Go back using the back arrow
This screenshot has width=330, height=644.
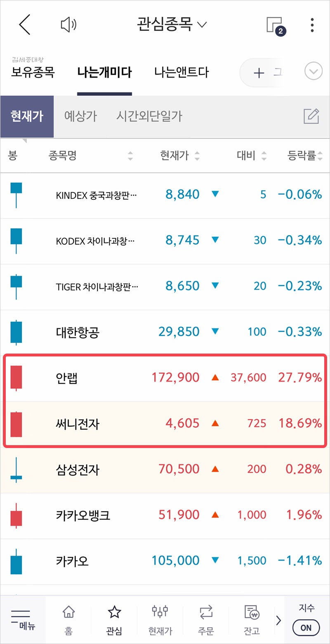pos(25,24)
